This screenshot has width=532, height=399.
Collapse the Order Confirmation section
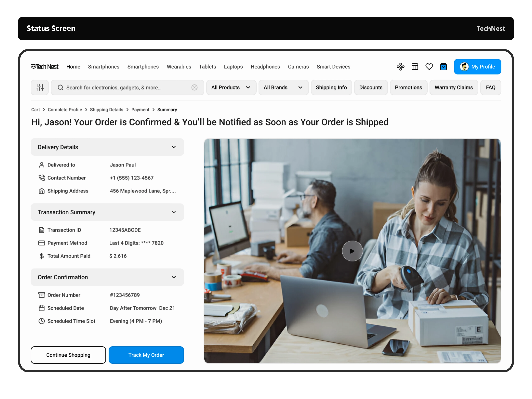[174, 277]
